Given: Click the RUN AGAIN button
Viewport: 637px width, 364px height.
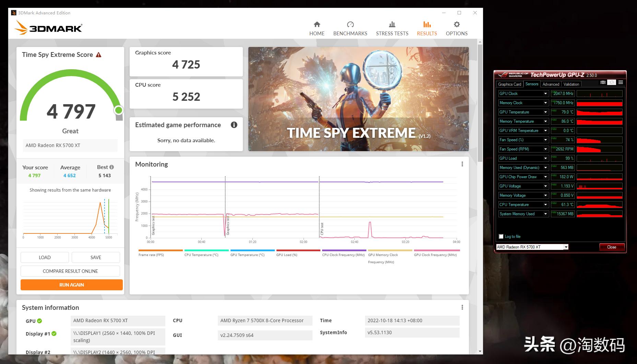Looking at the screenshot, I should click(71, 285).
